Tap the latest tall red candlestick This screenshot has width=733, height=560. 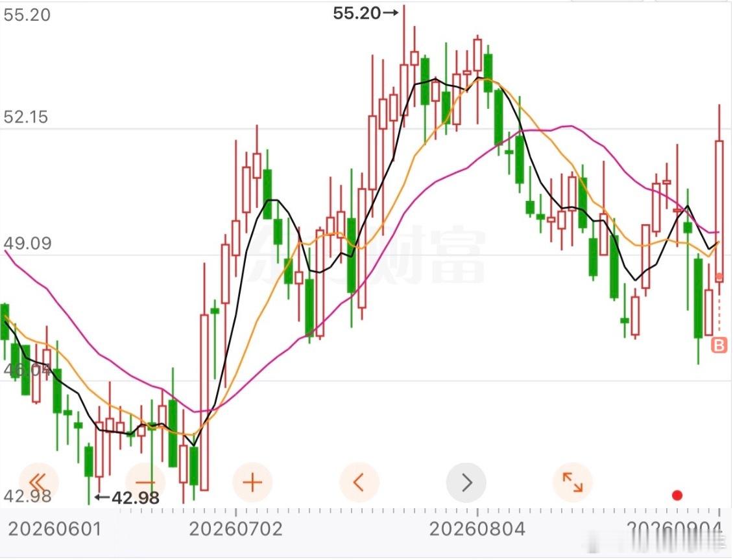click(719, 210)
